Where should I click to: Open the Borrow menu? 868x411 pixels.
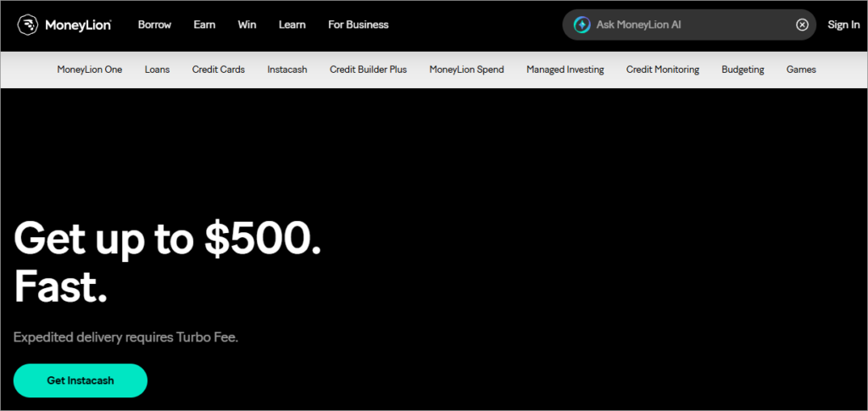tap(154, 25)
